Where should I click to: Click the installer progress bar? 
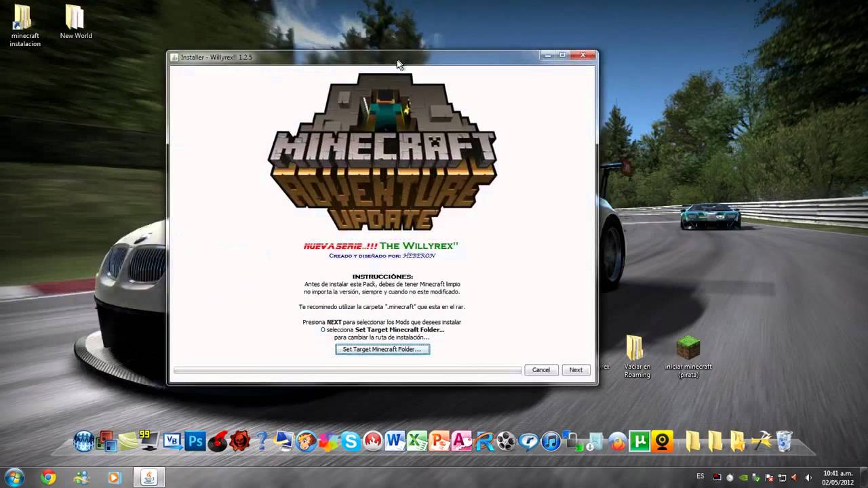tap(347, 370)
